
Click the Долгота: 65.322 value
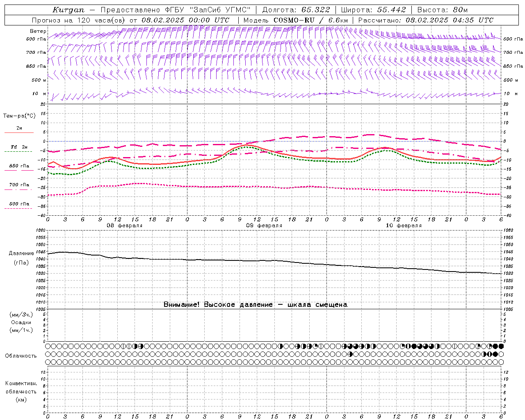[x=296, y=10]
